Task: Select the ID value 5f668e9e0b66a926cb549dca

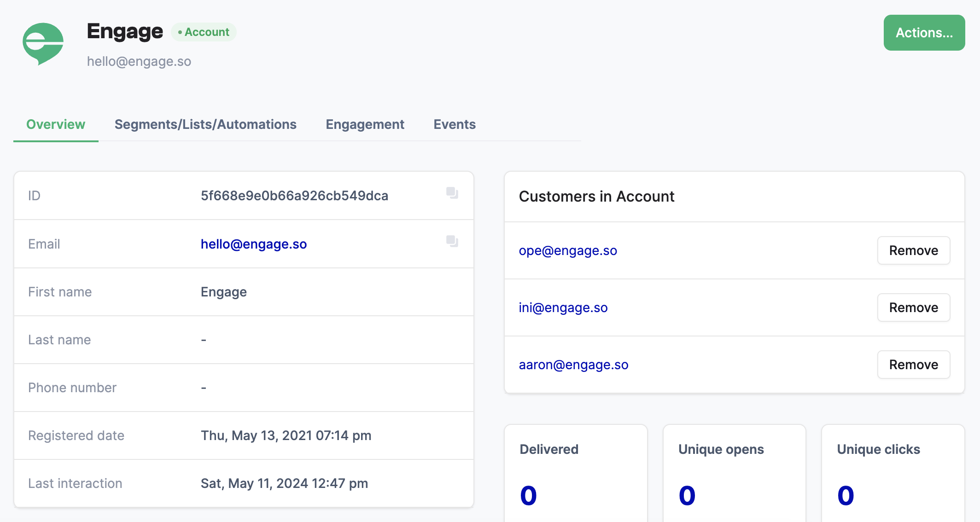Action: 294,196
